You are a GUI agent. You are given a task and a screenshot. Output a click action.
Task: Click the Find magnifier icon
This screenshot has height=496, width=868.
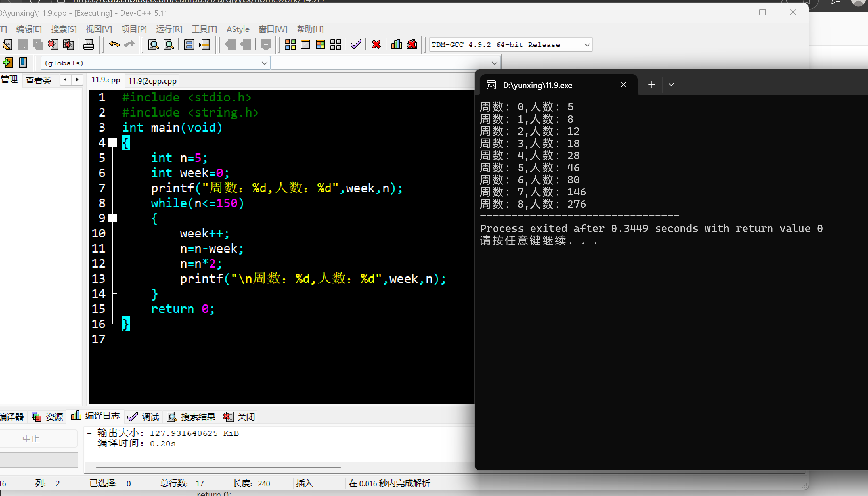154,44
